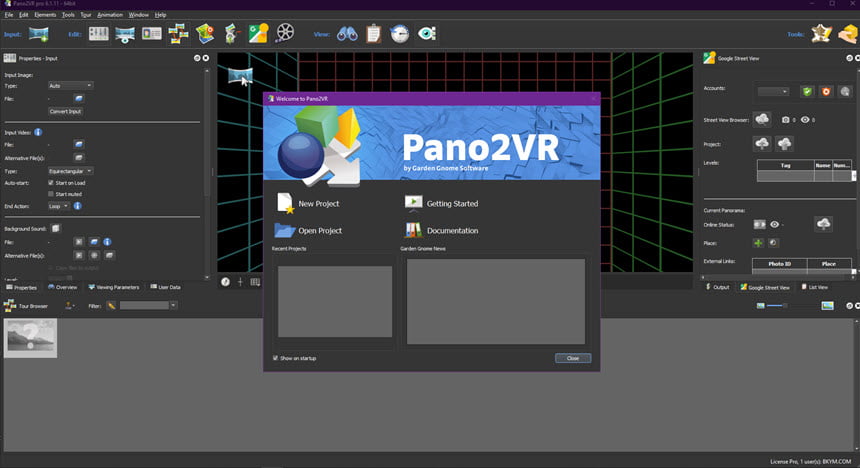Viewport: 860px width, 468px height.
Task: Enable Start muted checkbox
Action: coord(51,194)
